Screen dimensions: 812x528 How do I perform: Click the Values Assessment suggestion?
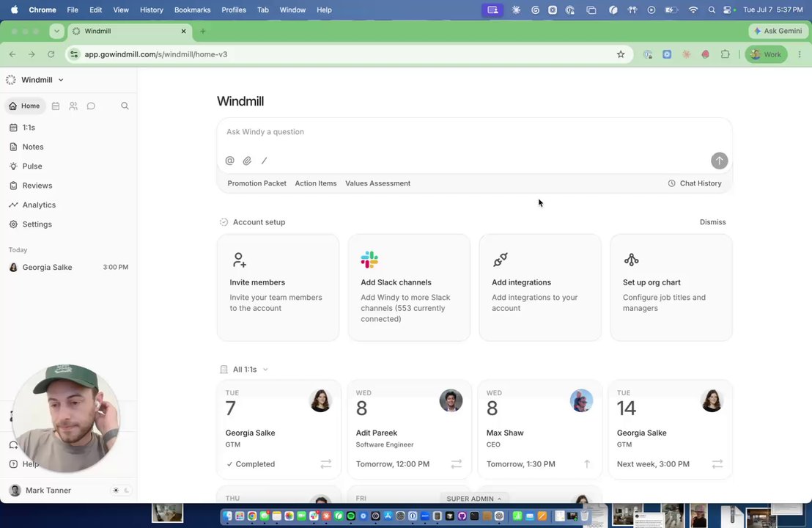tap(377, 183)
